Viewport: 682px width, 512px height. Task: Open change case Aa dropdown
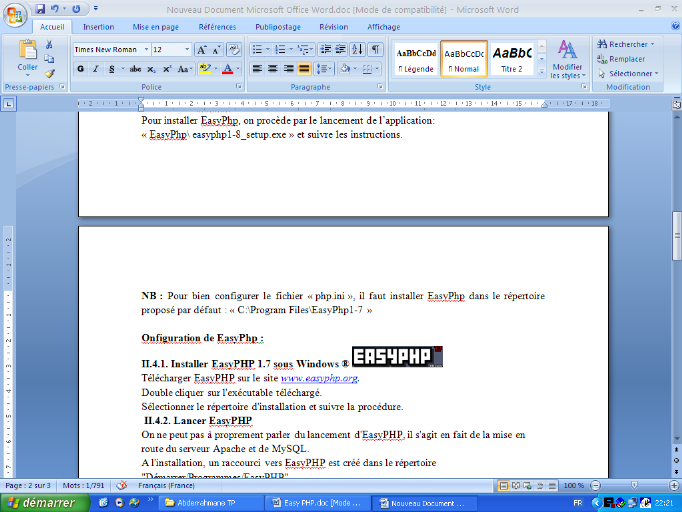click(x=184, y=69)
